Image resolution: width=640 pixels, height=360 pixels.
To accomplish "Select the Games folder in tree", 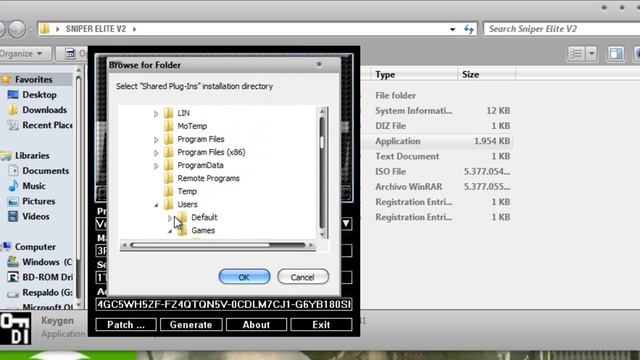I will [203, 231].
